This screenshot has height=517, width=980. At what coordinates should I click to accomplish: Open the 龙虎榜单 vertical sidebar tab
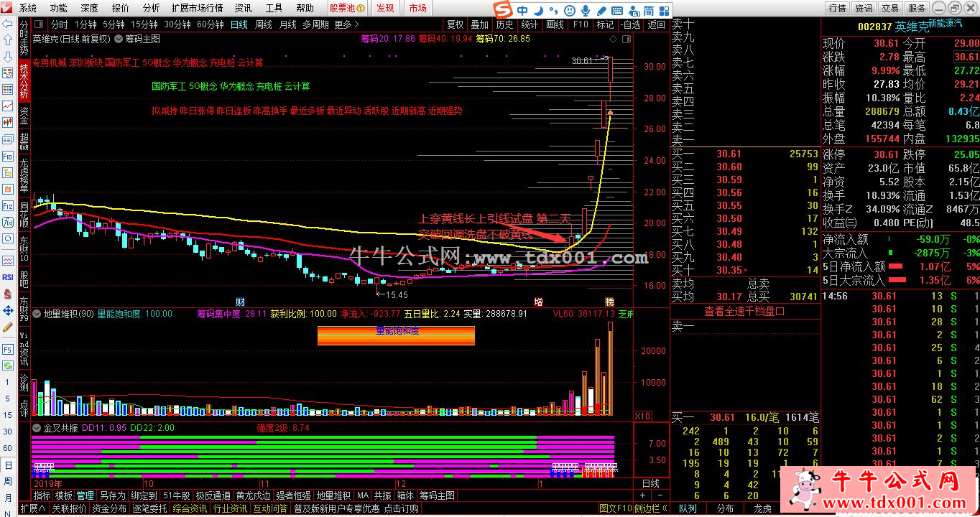[x=24, y=177]
